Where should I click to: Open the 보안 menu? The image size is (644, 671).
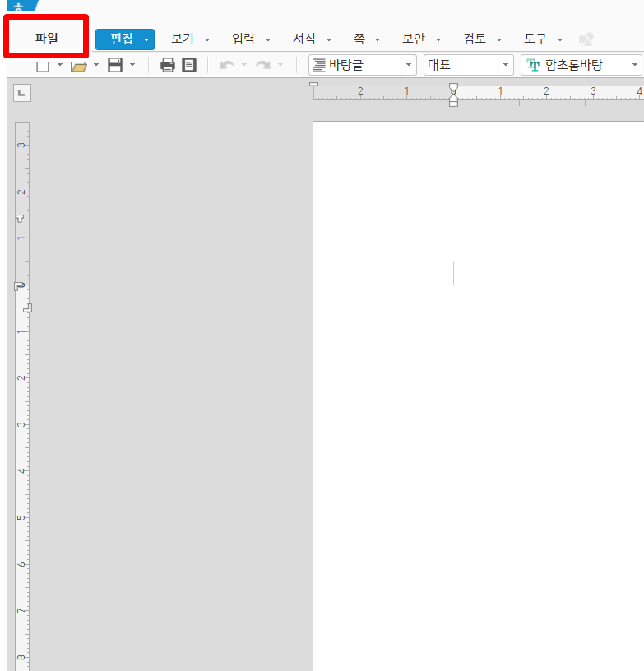click(414, 39)
